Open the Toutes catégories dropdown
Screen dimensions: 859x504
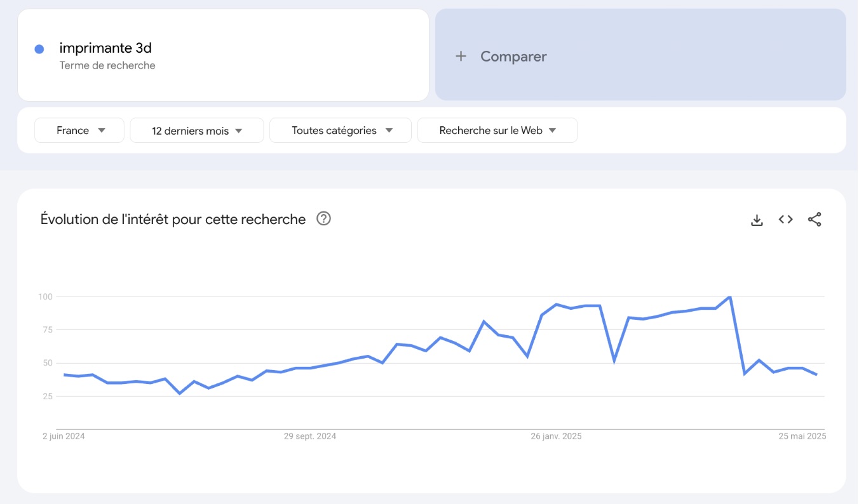(x=341, y=130)
